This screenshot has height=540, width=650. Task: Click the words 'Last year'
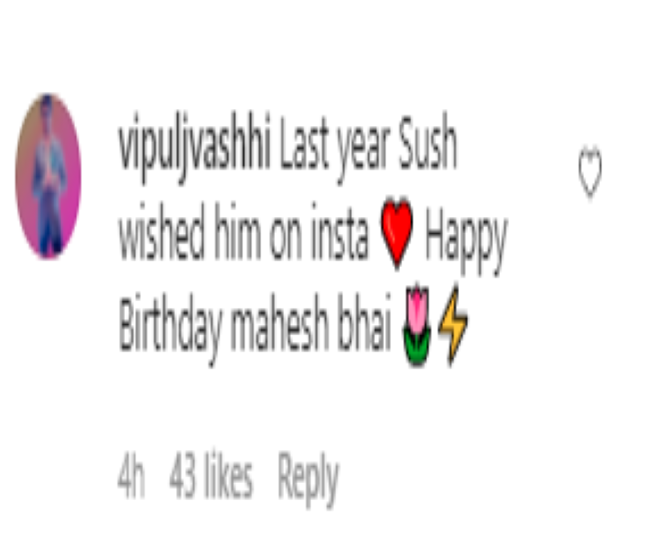click(x=335, y=148)
